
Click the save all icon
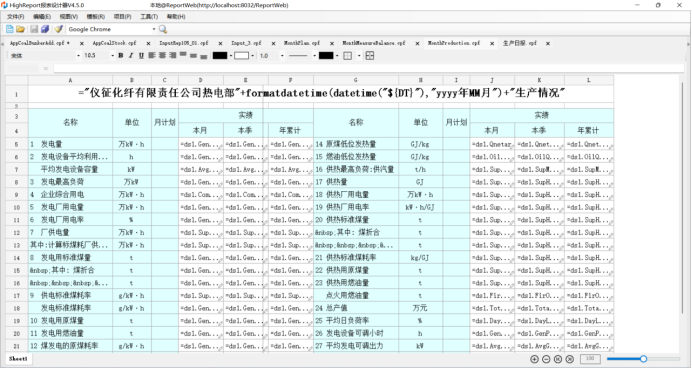[x=45, y=29]
